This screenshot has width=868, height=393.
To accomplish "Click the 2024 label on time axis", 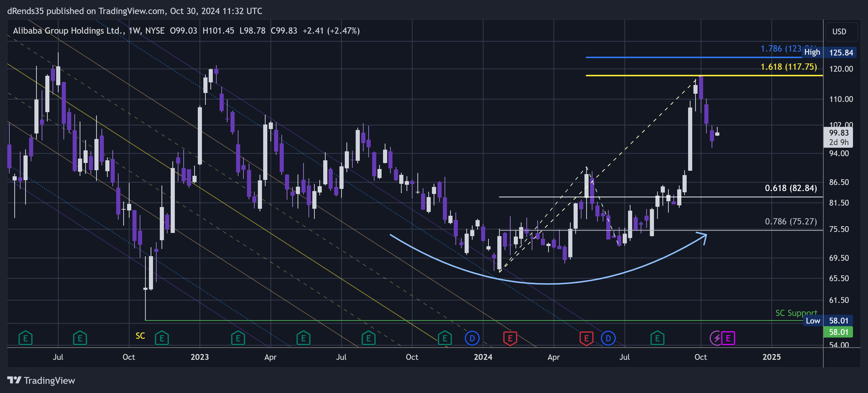I will [483, 357].
